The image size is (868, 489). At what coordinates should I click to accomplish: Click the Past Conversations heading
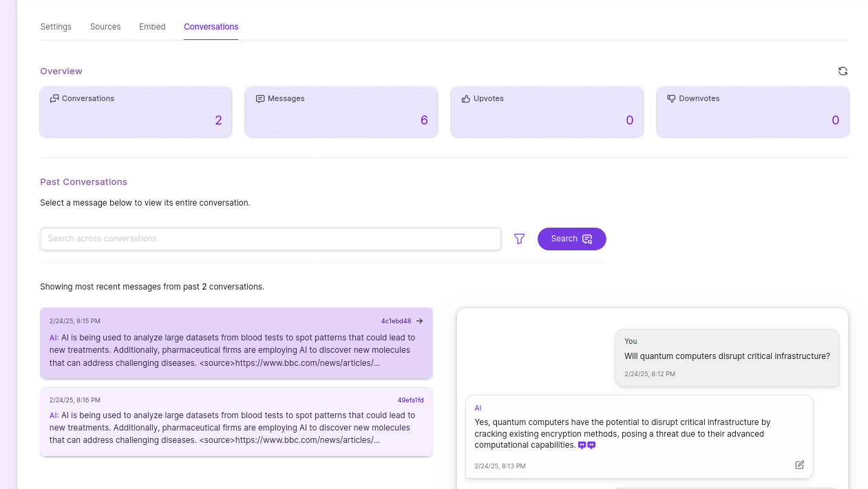coord(83,182)
